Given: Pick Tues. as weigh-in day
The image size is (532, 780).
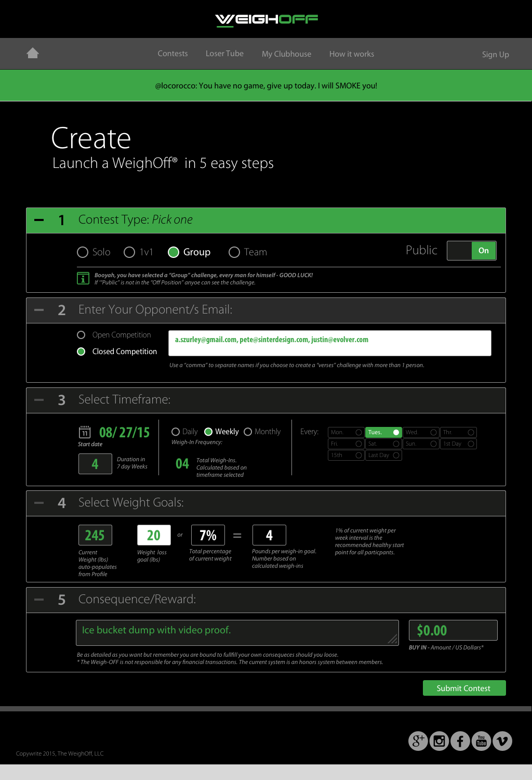Looking at the screenshot, I should pos(383,432).
